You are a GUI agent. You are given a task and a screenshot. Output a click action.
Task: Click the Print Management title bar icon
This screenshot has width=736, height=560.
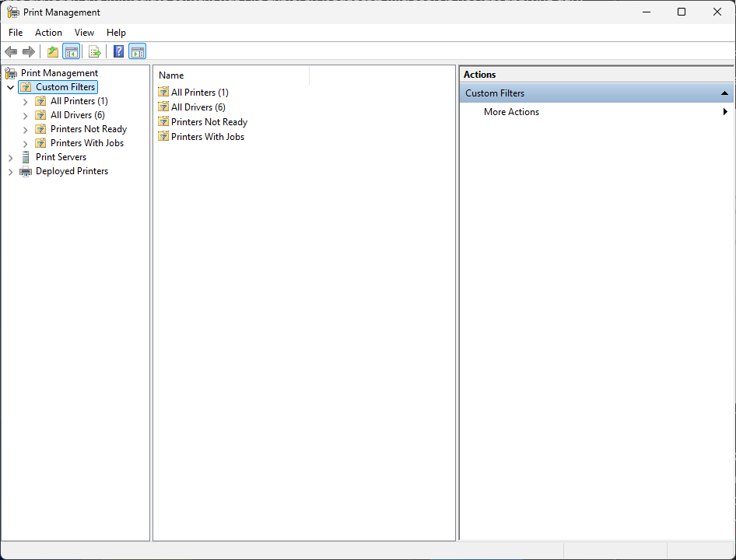pos(13,12)
